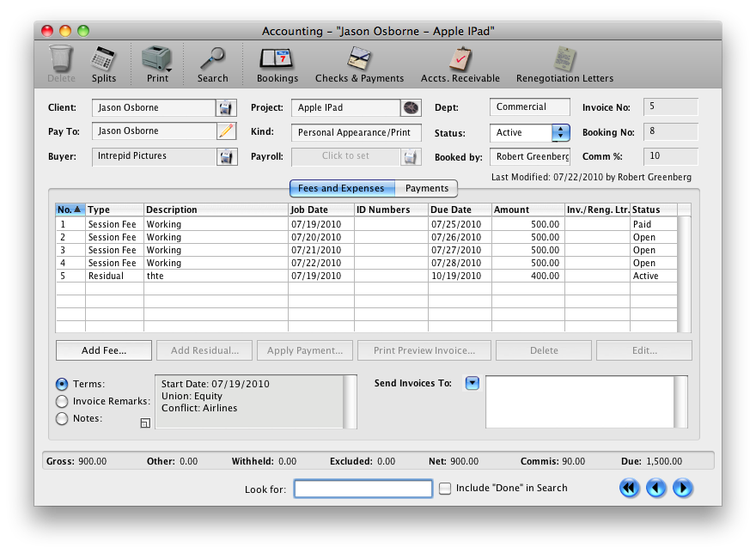Open Search with the magnifying glass icon
The height and width of the screenshot is (553, 756).
212,58
